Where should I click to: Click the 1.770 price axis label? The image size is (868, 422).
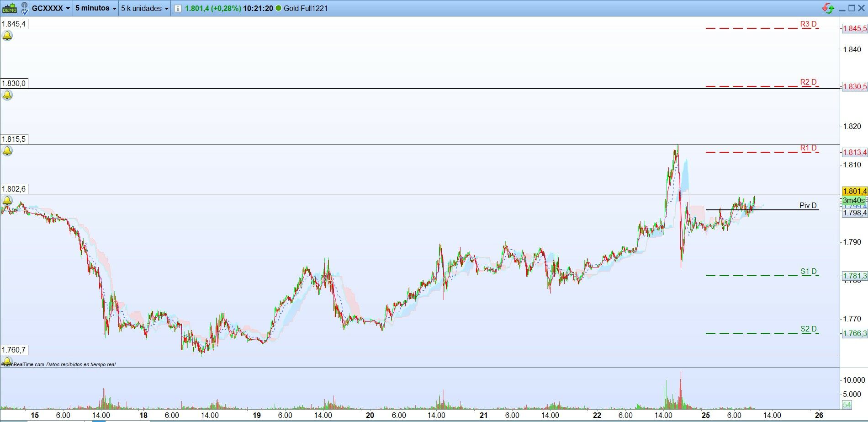852,319
